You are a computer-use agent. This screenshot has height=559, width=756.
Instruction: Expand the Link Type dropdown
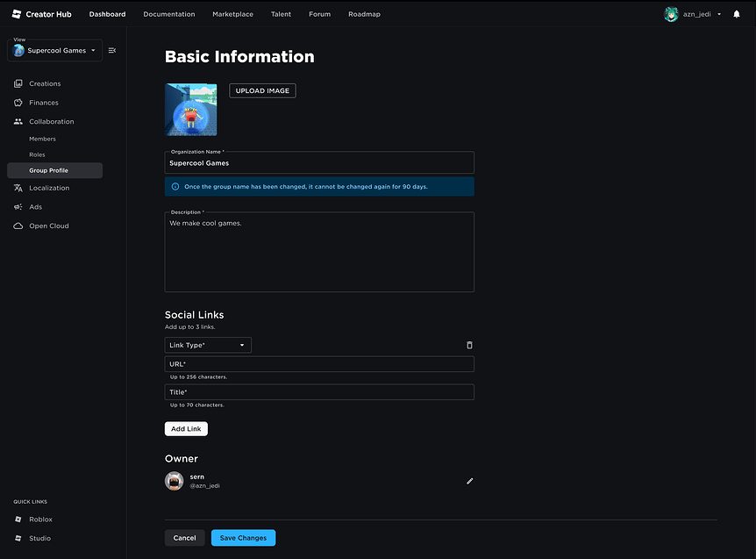[x=207, y=345]
